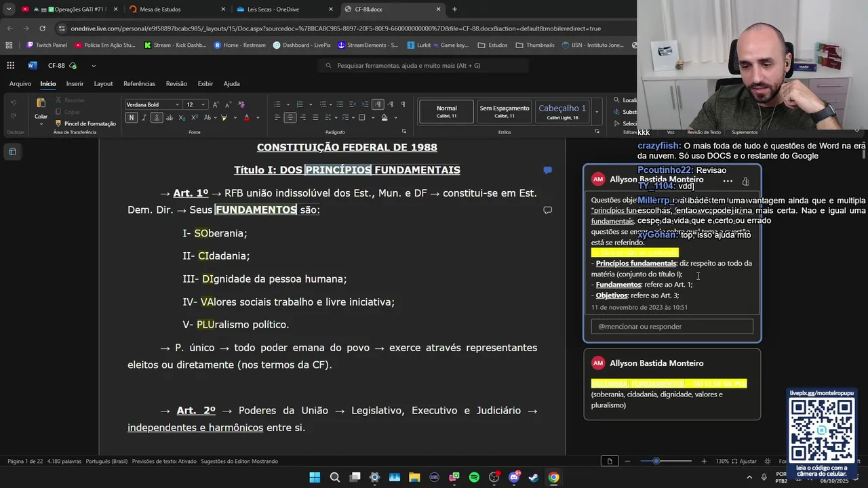This screenshot has height=488, width=868.
Task: Show paragraph marks pilcrow icon
Action: click(x=403, y=104)
